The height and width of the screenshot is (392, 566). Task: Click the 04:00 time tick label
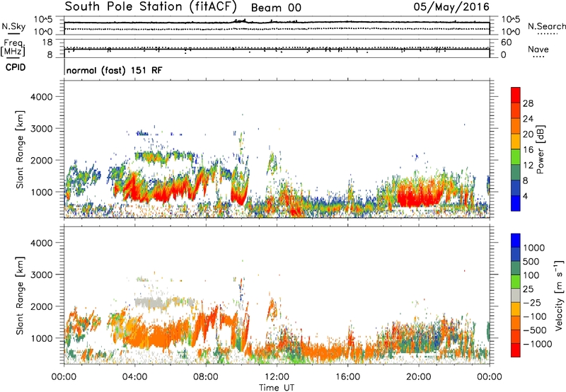135,377
